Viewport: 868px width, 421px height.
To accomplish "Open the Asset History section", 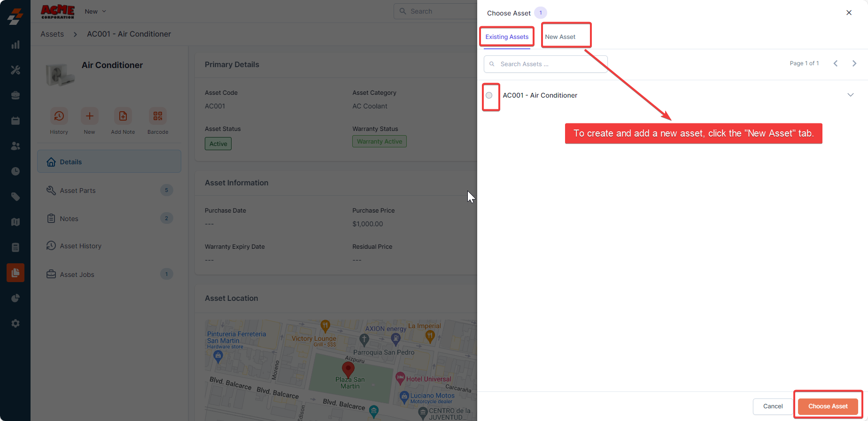I will click(109, 246).
